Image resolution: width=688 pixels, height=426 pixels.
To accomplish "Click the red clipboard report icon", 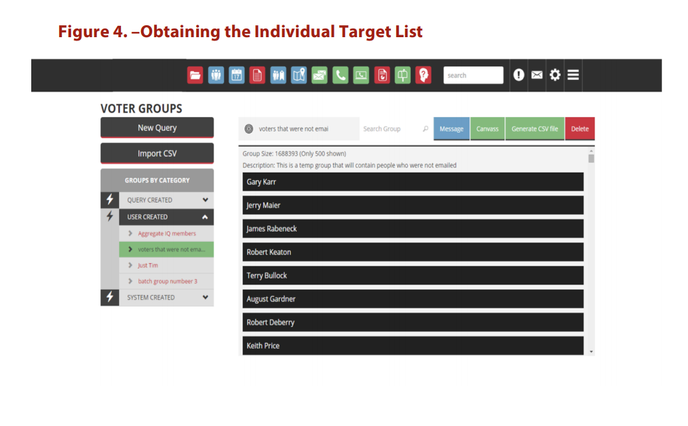I will point(382,75).
